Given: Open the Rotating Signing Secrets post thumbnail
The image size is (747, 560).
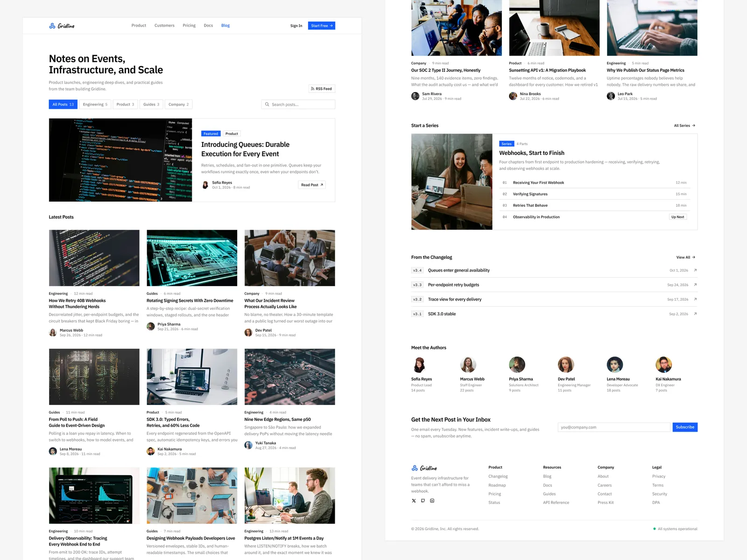Looking at the screenshot, I should pyautogui.click(x=192, y=258).
